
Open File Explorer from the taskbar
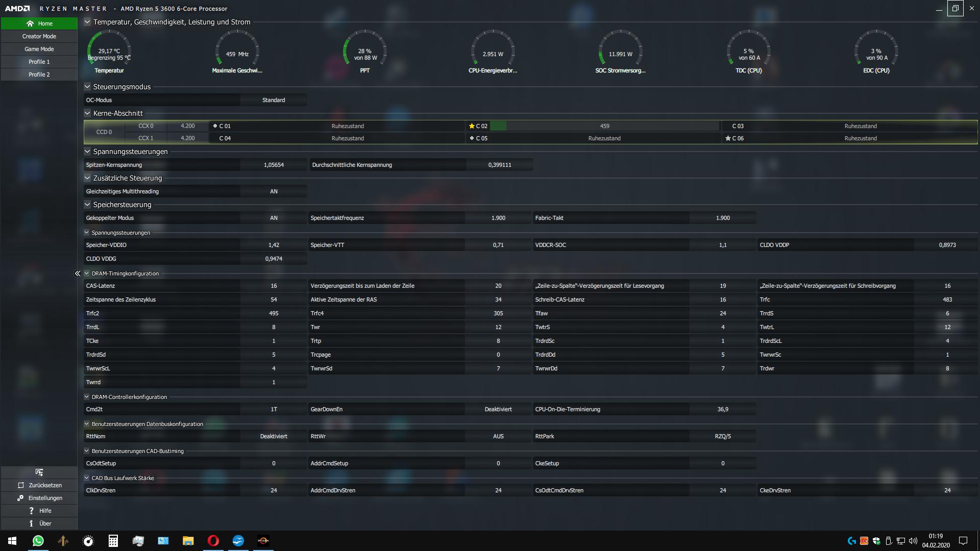pyautogui.click(x=188, y=541)
